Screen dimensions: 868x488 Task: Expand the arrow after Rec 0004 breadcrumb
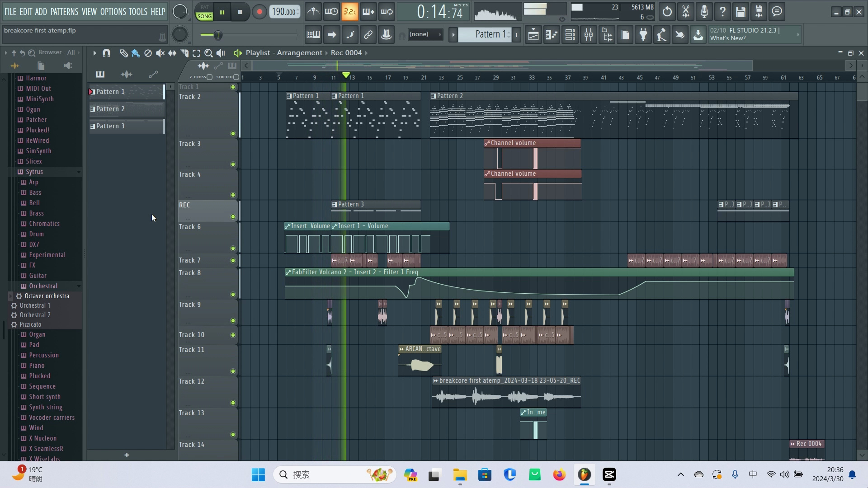point(366,53)
